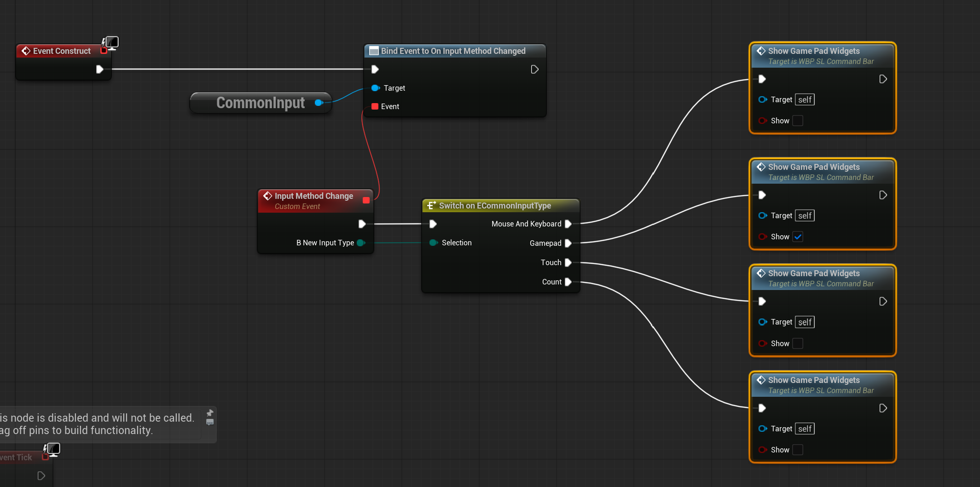Click client-only monitor icon on Event Tick
Image resolution: width=980 pixels, height=487 pixels.
click(52, 449)
